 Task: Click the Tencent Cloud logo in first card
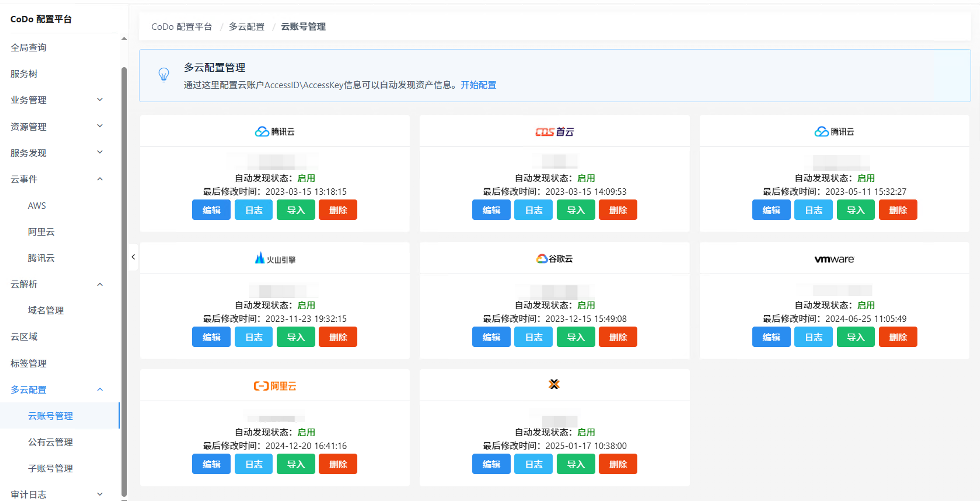click(275, 132)
